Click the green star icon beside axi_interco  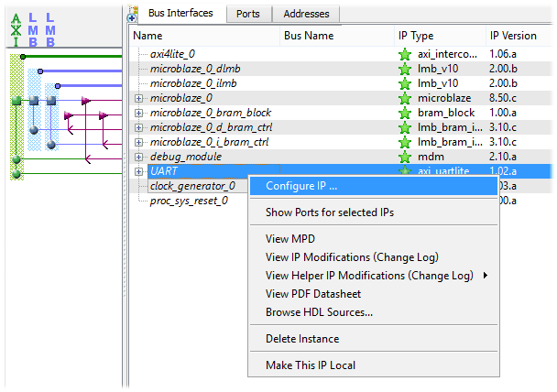tap(405, 55)
